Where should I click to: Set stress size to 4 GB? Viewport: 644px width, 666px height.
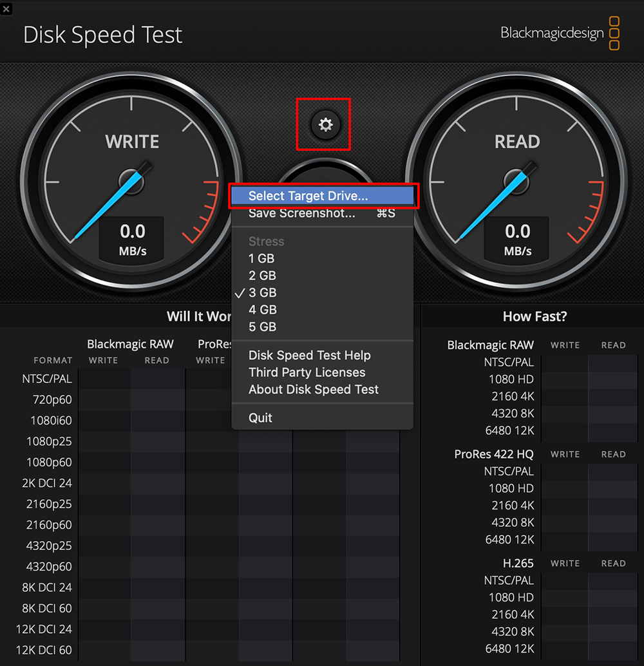323,310
